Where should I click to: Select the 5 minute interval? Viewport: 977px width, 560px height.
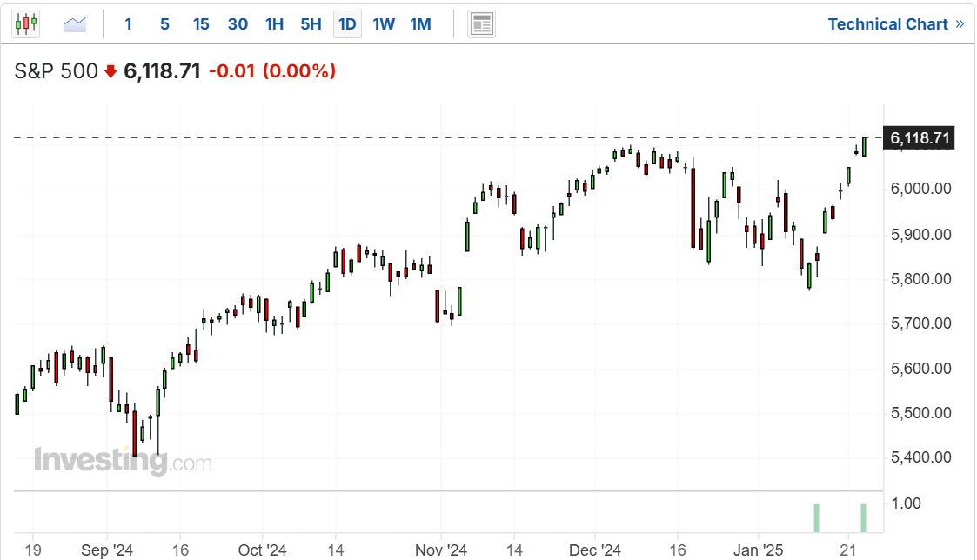(x=164, y=24)
